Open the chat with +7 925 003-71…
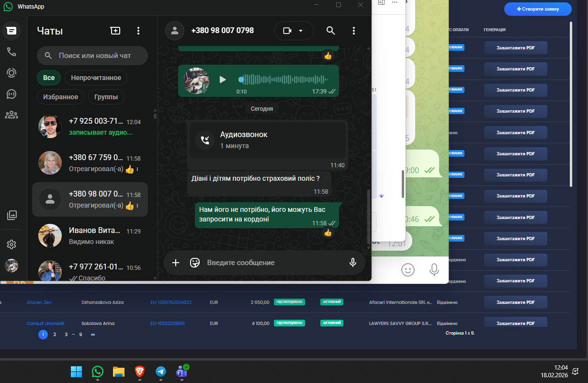The width and height of the screenshot is (588, 383). click(90, 127)
